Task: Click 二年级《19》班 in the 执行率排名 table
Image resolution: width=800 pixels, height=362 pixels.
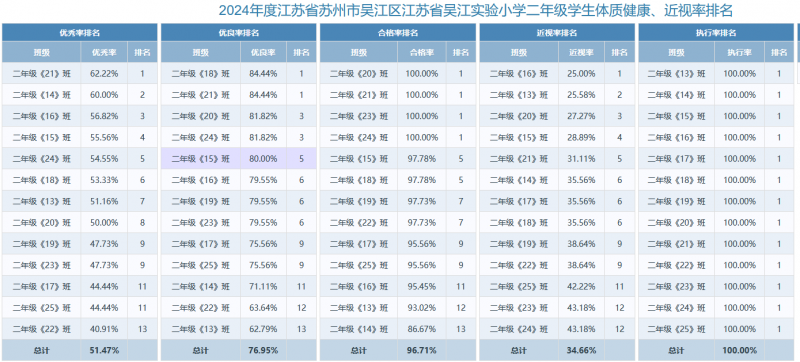Action: [677, 201]
